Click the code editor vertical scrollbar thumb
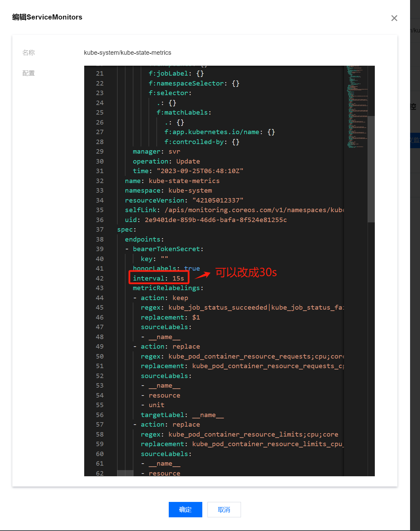Viewport: 420px width, 531px height. 371,169
